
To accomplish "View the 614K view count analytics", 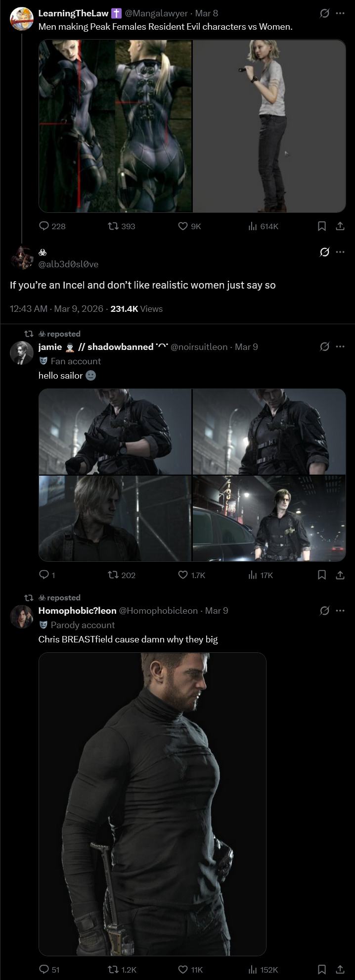I will coord(264,226).
